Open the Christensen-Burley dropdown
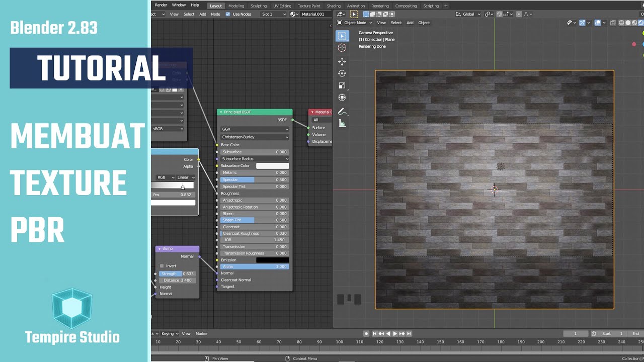 point(255,137)
